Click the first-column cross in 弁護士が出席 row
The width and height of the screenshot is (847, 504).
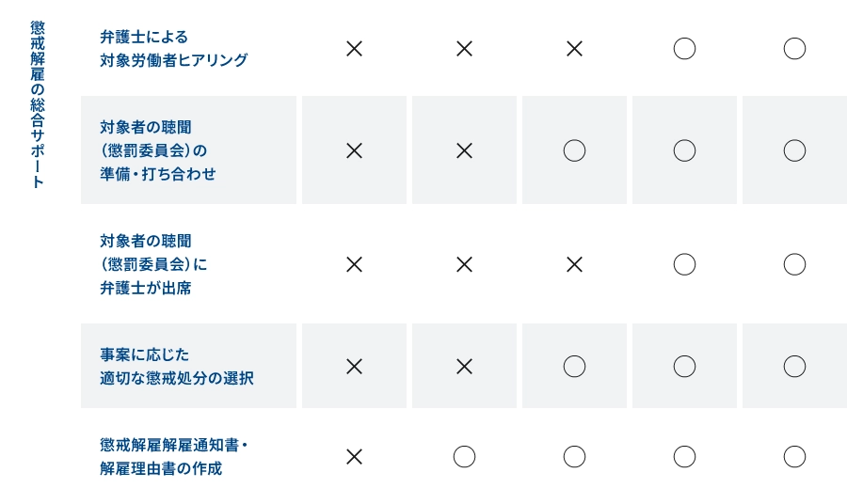(x=354, y=264)
